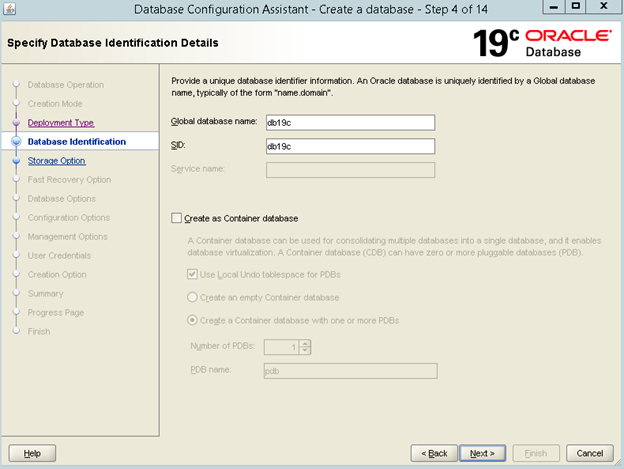This screenshot has height=469, width=624.
Task: Click the Service name label
Action: pyautogui.click(x=198, y=169)
